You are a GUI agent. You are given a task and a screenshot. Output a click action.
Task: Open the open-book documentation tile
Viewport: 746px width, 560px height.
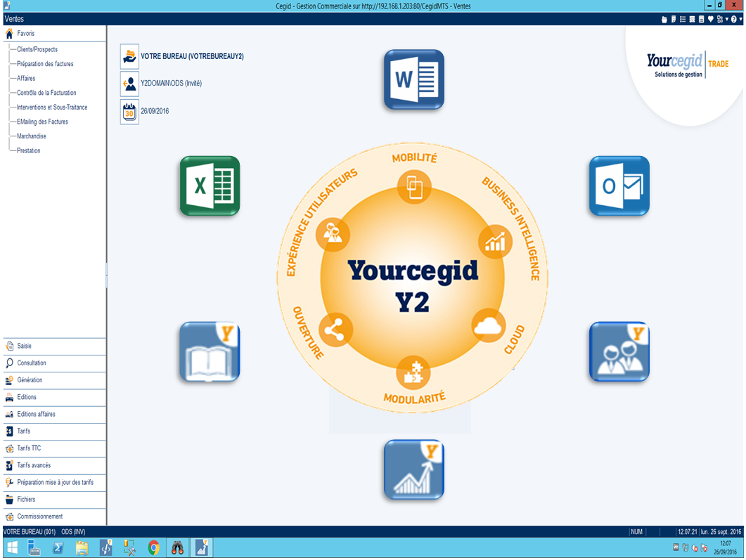coord(210,352)
